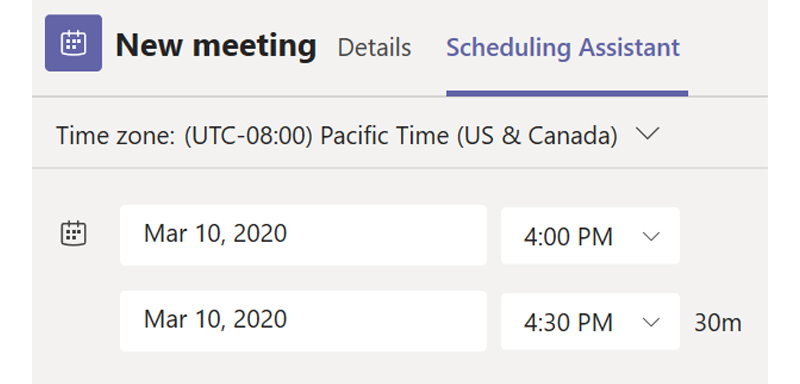
Task: Click the start date field Mar 10, 2020
Action: [x=303, y=235]
